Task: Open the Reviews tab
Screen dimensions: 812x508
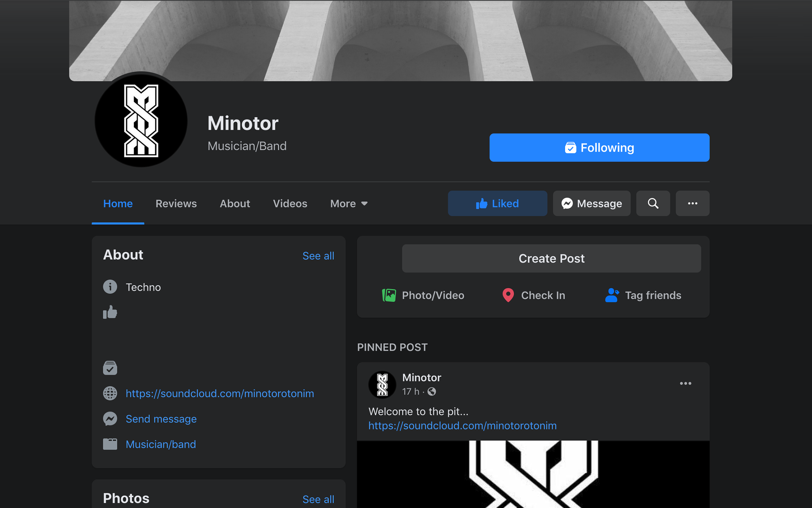Action: [x=176, y=204]
